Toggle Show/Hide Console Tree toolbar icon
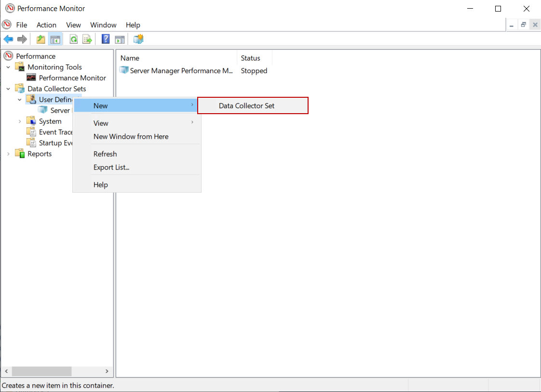 pos(55,39)
